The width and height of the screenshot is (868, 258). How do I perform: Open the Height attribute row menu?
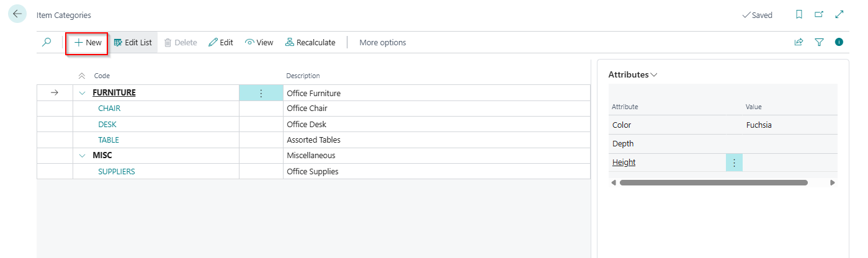[734, 162]
